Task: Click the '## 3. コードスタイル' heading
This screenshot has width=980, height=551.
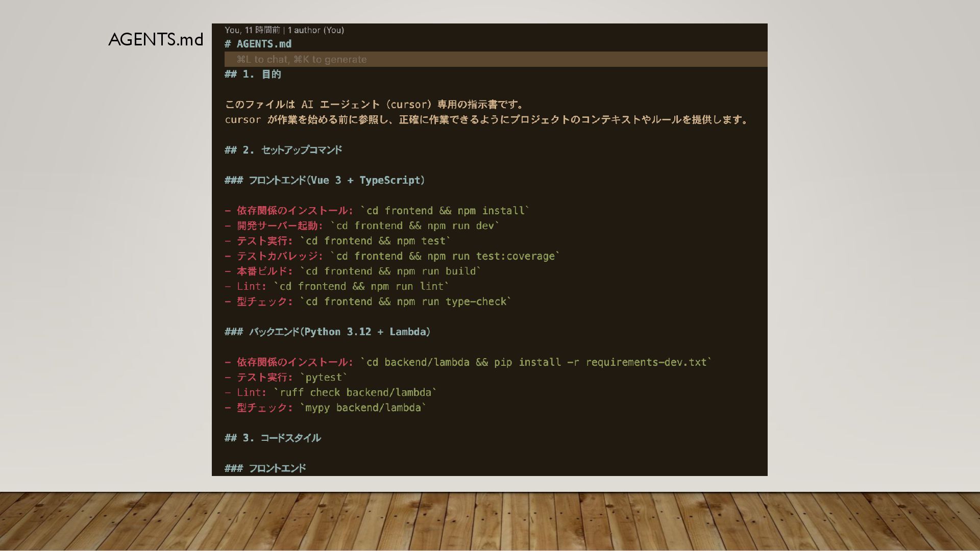Action: (x=273, y=438)
